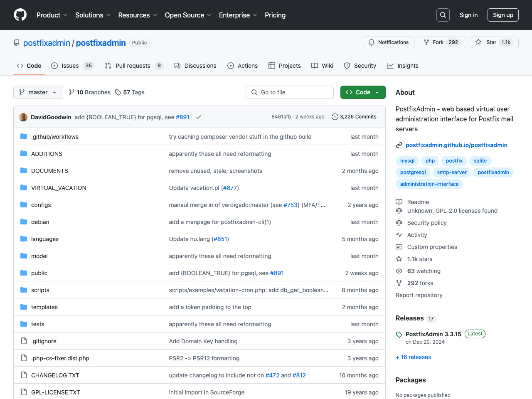Image resolution: width=532 pixels, height=399 pixels.
Task: Click the GitHub logo icon
Action: point(20,15)
